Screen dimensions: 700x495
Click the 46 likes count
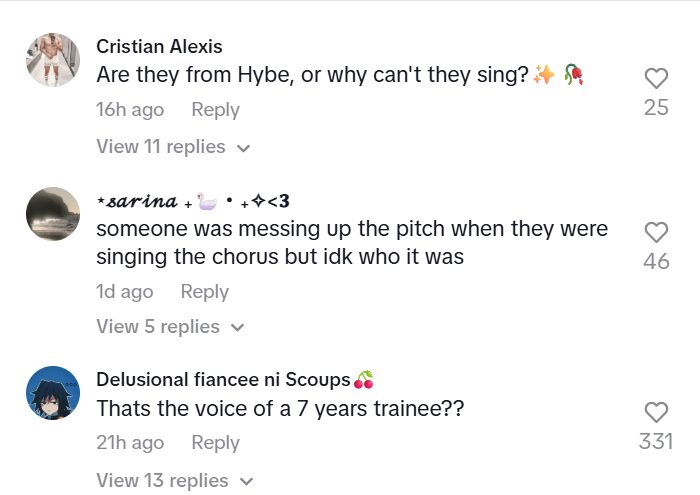[x=656, y=262]
